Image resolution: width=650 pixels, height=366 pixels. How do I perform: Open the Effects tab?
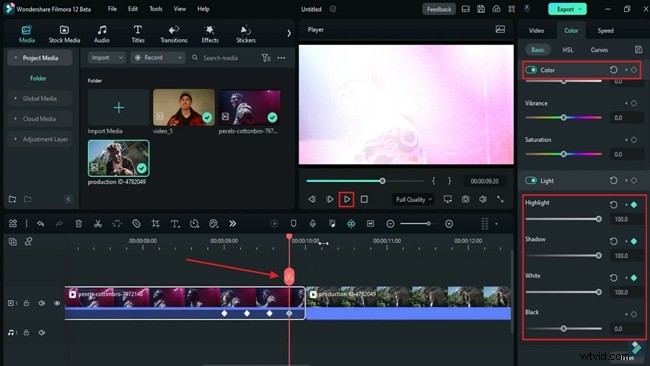(x=210, y=34)
